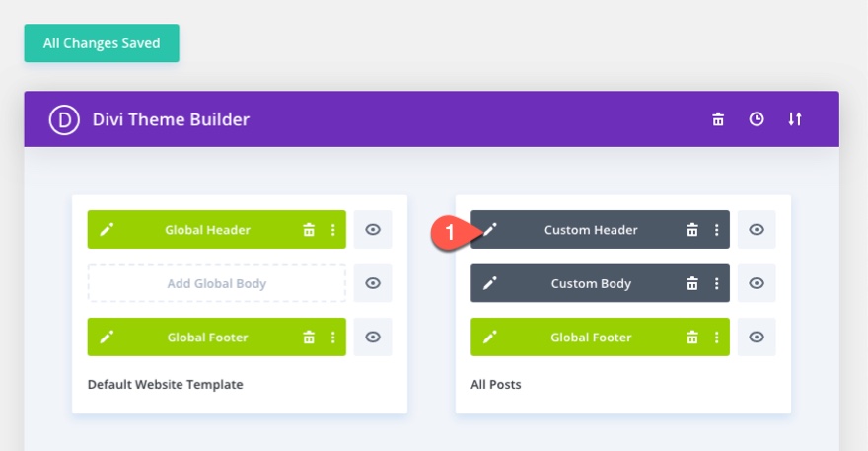Edit Custom Body with pencil icon
Image resolution: width=868 pixels, height=451 pixels.
point(489,283)
